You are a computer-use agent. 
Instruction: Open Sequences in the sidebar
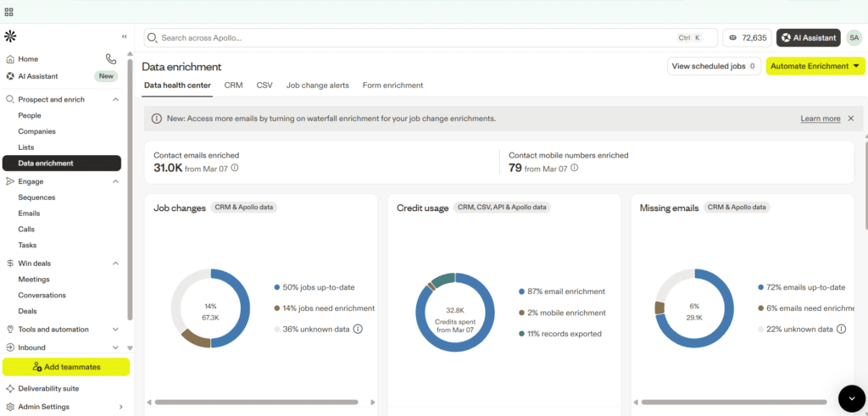coord(36,197)
